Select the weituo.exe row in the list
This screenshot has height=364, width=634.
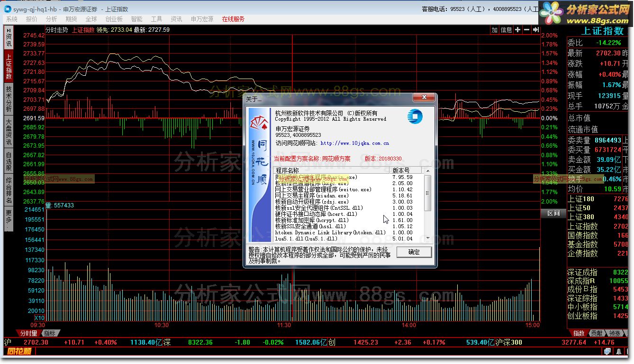click(x=348, y=189)
